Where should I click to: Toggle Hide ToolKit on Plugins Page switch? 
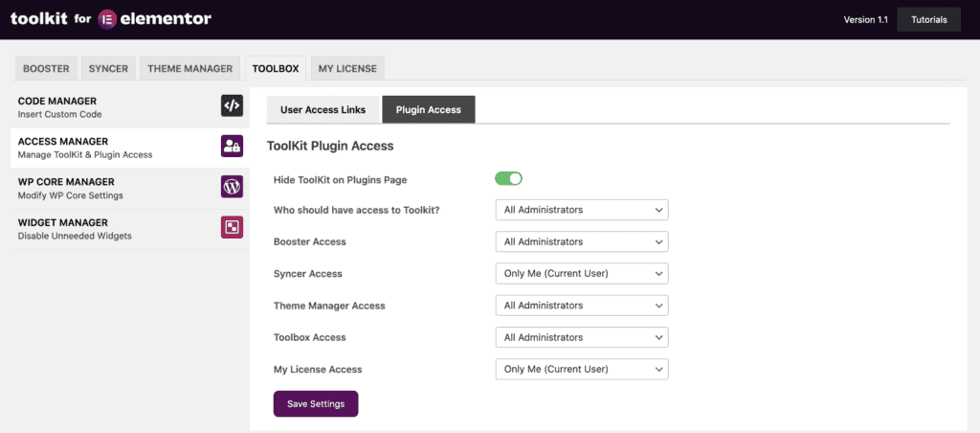[x=509, y=179]
